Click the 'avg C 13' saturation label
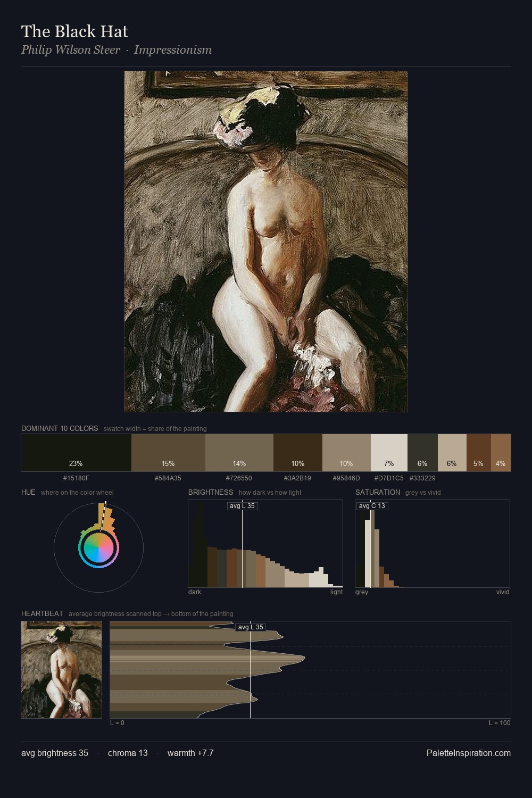 [372, 506]
